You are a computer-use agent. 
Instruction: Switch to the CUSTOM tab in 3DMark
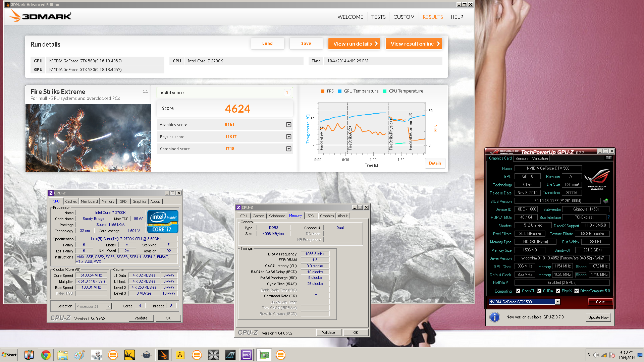(x=404, y=17)
